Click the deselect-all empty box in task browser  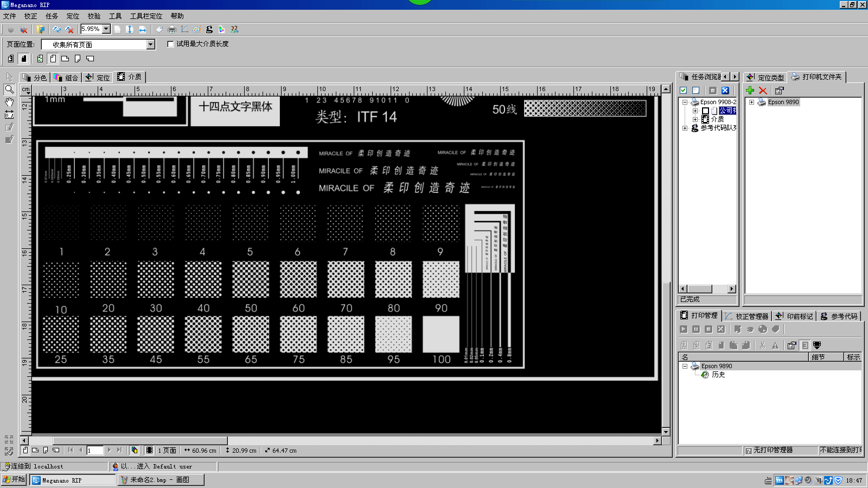point(696,91)
